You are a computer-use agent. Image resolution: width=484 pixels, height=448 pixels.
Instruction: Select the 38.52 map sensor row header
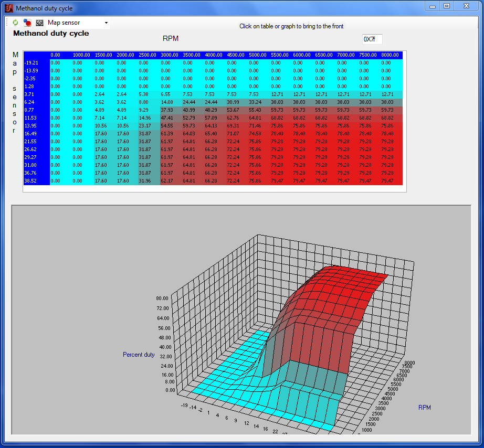30,181
